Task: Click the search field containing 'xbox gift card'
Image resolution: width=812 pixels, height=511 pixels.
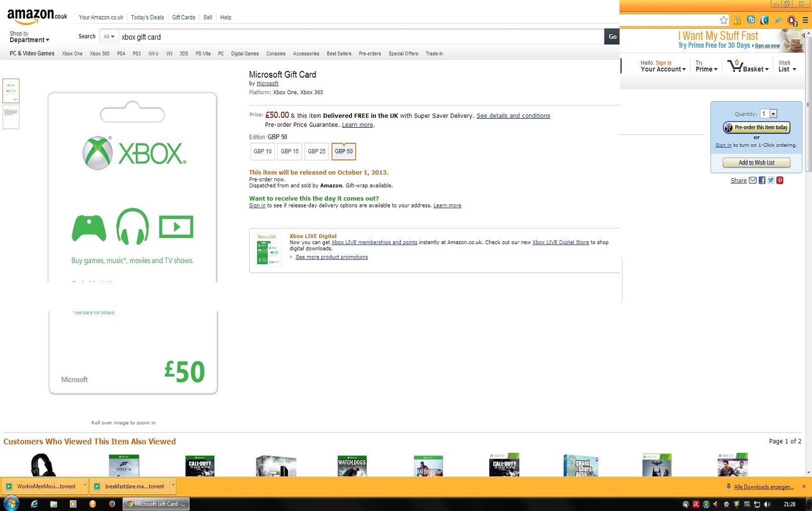Action: click(x=361, y=37)
